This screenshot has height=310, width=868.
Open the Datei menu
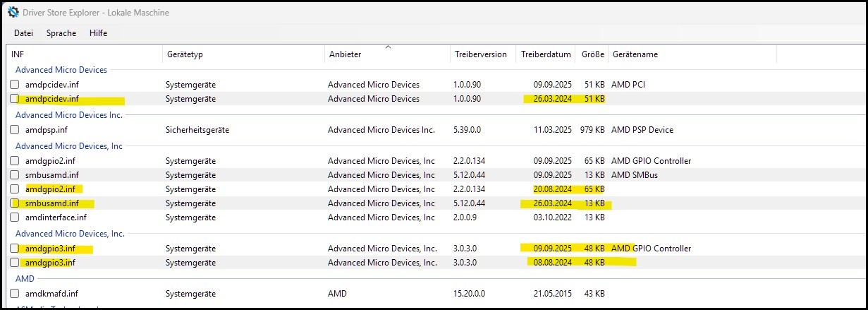click(23, 33)
